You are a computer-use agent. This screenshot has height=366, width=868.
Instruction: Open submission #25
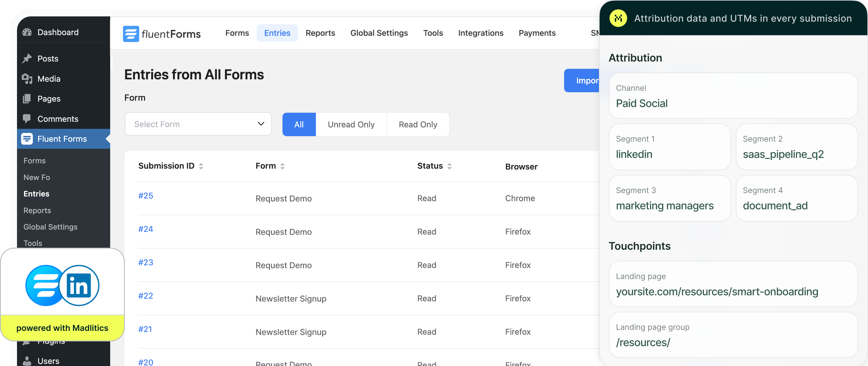146,196
